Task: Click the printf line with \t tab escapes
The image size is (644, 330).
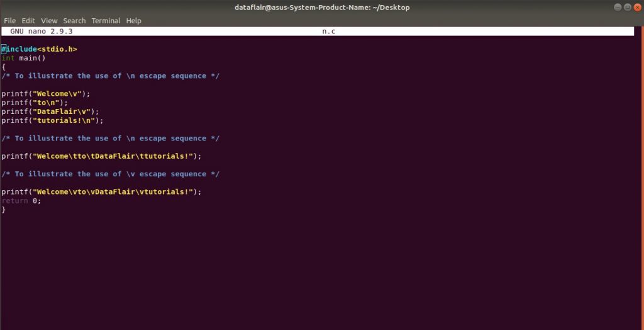Action: 101,156
